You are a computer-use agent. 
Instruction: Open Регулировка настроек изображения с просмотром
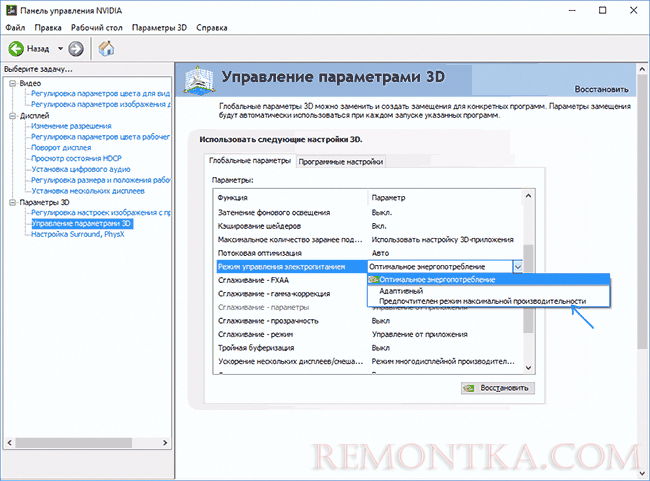[101, 213]
